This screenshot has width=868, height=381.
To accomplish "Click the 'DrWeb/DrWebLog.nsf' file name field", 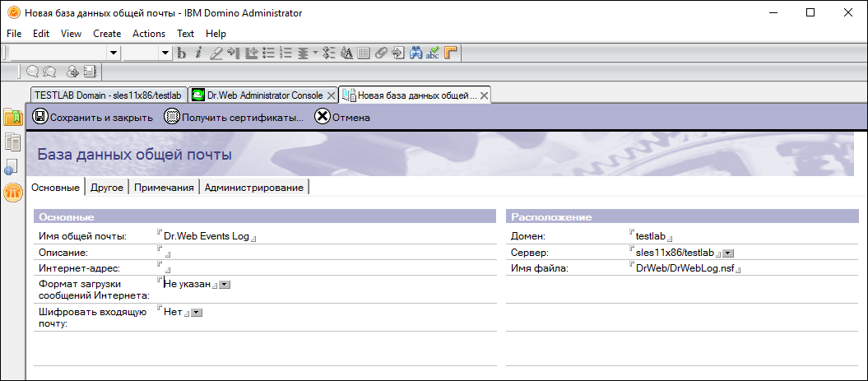I will pos(685,268).
